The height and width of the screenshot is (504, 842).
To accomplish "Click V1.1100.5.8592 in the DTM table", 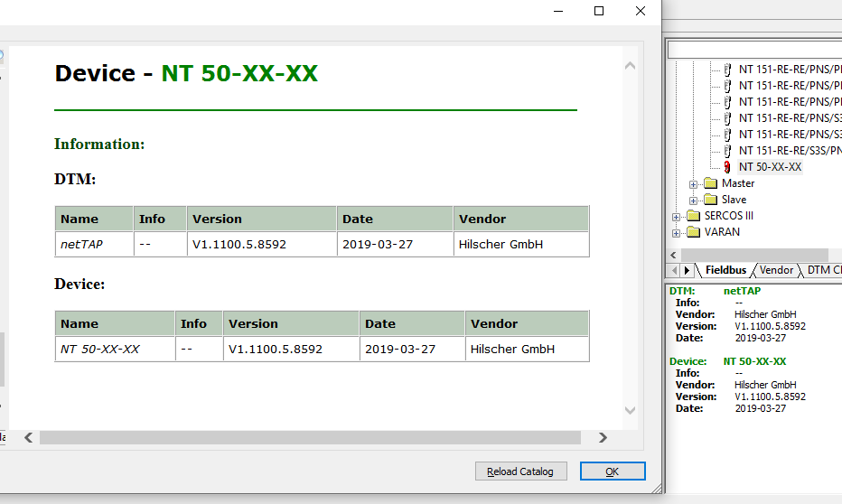I will click(261, 244).
